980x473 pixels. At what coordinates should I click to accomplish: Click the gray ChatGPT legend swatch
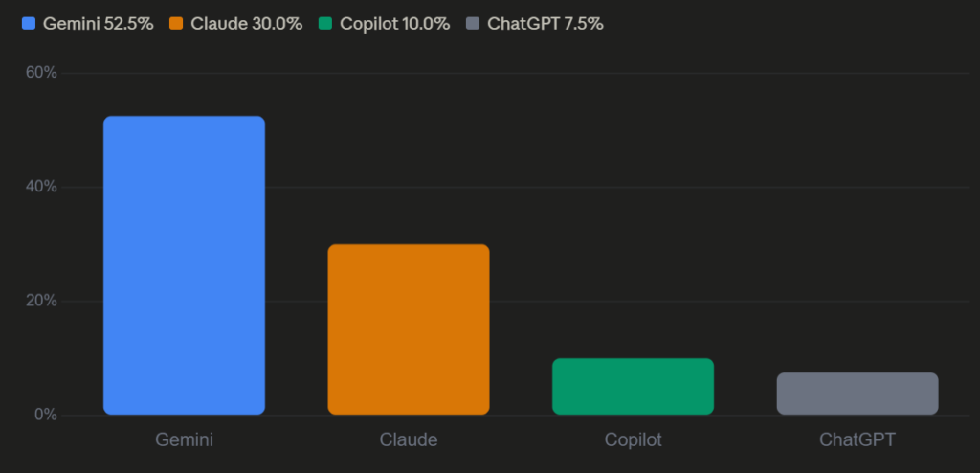click(473, 24)
